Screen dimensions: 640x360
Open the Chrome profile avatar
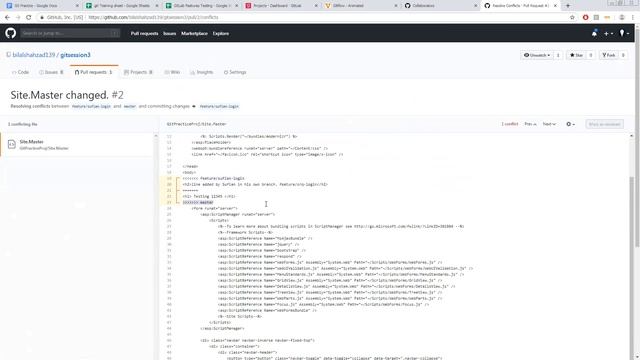tap(622, 17)
